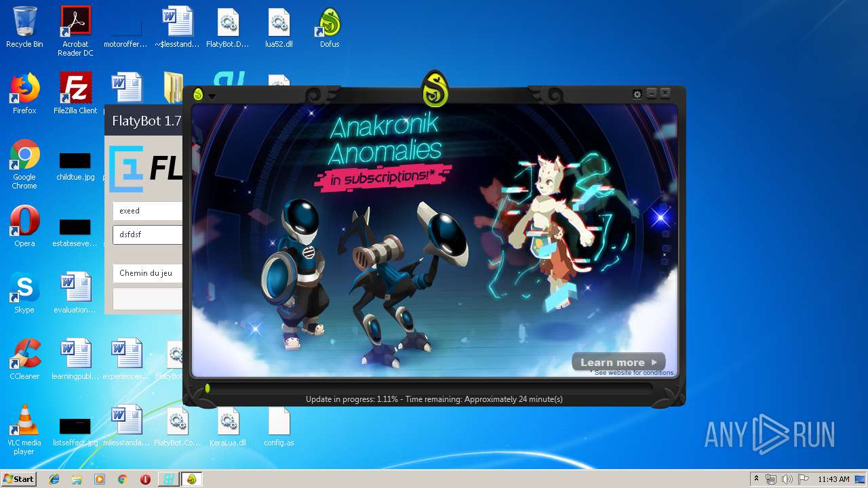Screen dimensions: 868x488
Task: Select the Acrobat Reader DC desktop icon
Action: point(75,31)
